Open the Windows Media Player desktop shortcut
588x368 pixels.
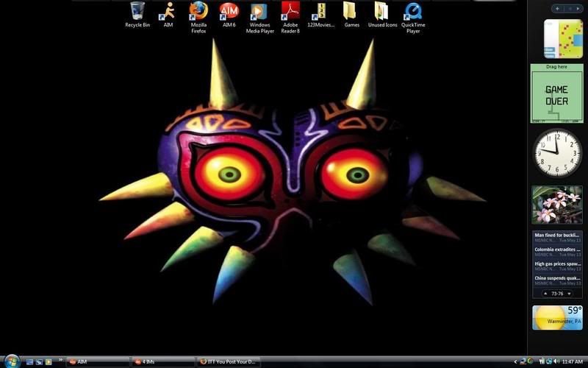(260, 17)
